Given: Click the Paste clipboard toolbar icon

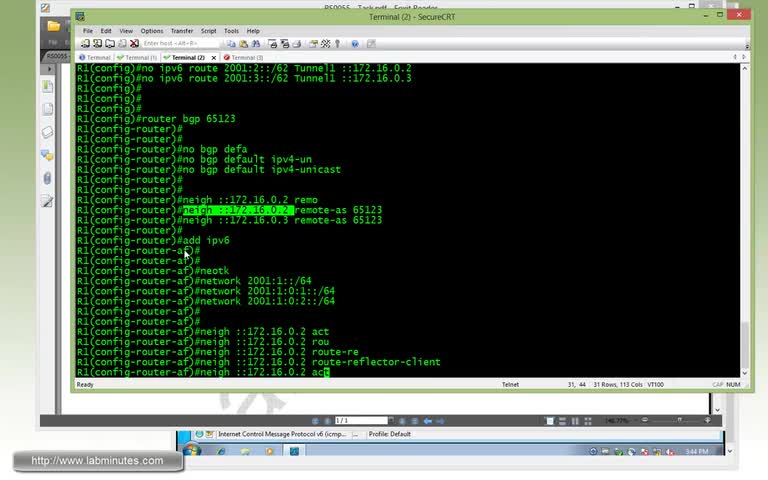Looking at the screenshot, I should pyautogui.click(x=243, y=44).
